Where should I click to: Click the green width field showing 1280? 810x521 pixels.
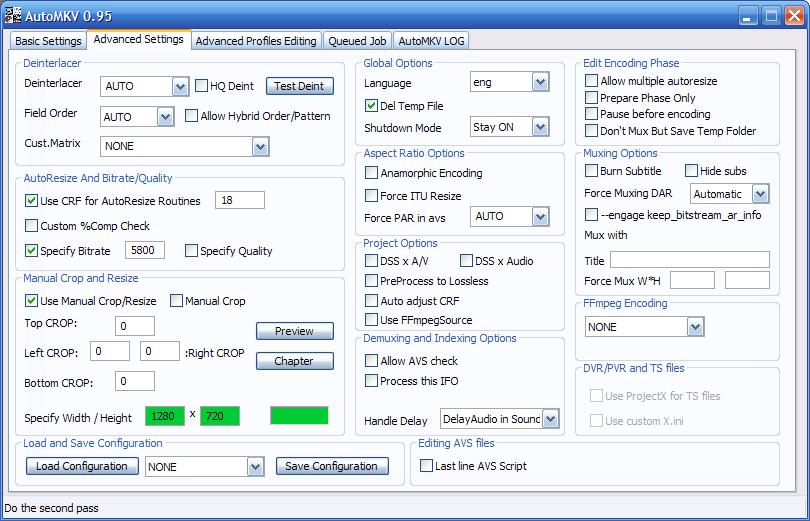click(165, 416)
